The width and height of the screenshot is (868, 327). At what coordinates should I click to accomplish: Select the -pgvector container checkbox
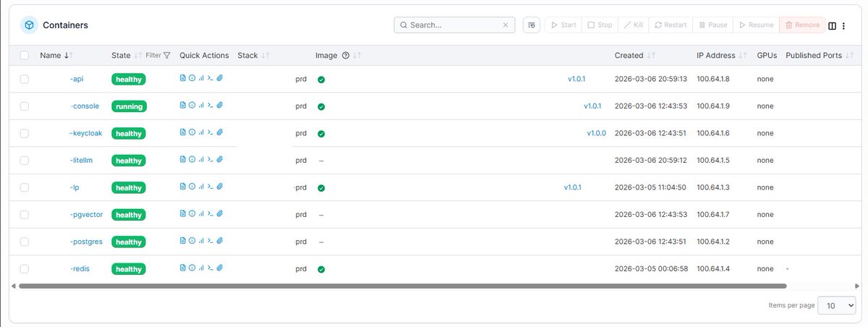[x=25, y=214]
